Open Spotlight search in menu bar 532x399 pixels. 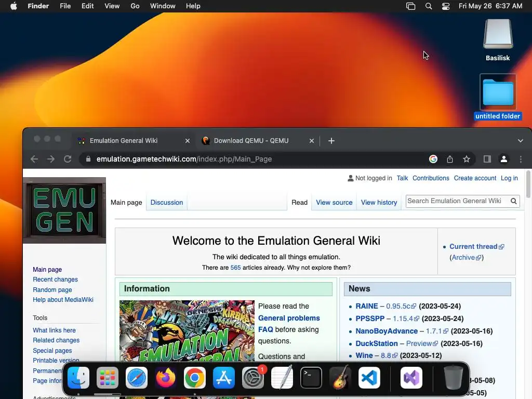pos(429,6)
